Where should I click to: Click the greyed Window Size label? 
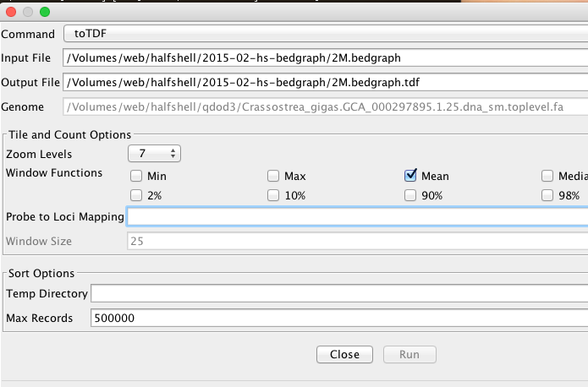pyautogui.click(x=39, y=242)
